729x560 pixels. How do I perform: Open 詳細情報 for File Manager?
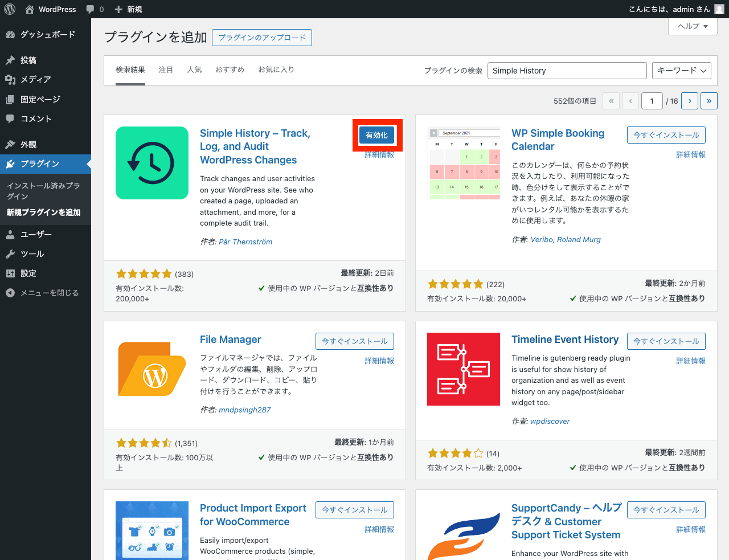click(x=379, y=361)
